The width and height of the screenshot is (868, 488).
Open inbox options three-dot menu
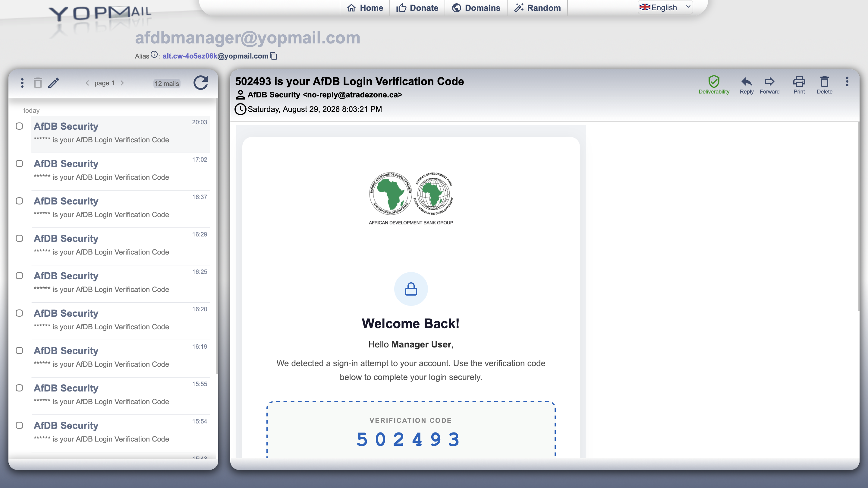tap(22, 83)
